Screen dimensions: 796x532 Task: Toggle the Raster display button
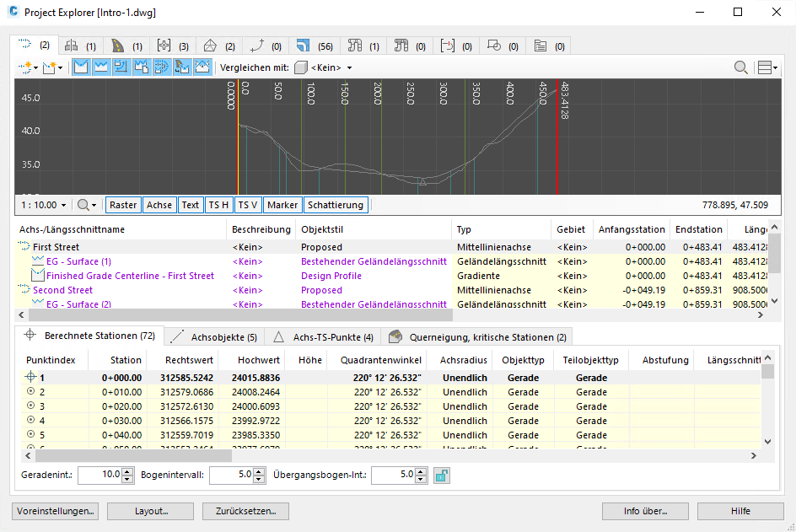click(x=123, y=204)
